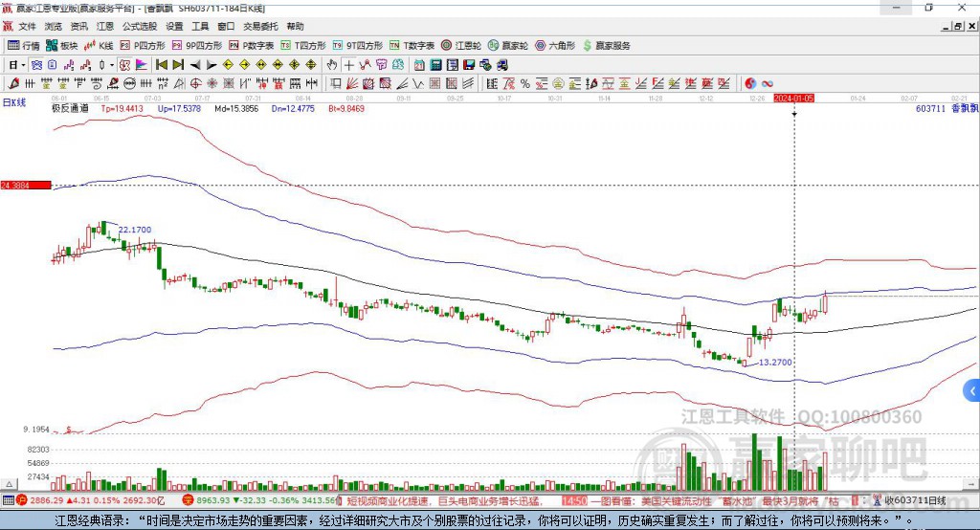
Task: Open the 六角形 hexagon tool
Action: (x=555, y=46)
